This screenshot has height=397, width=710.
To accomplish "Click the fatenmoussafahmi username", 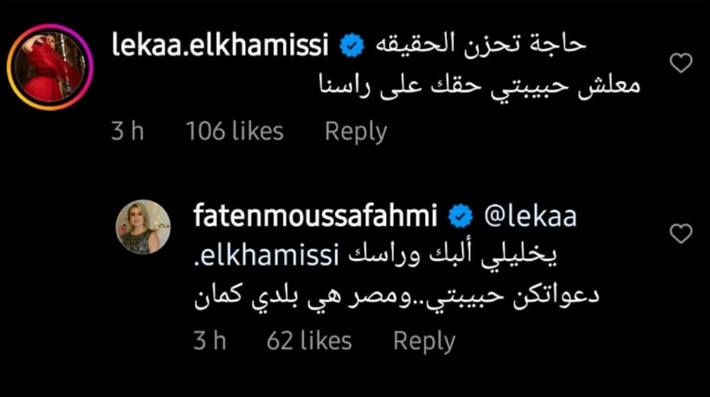I will [x=315, y=215].
